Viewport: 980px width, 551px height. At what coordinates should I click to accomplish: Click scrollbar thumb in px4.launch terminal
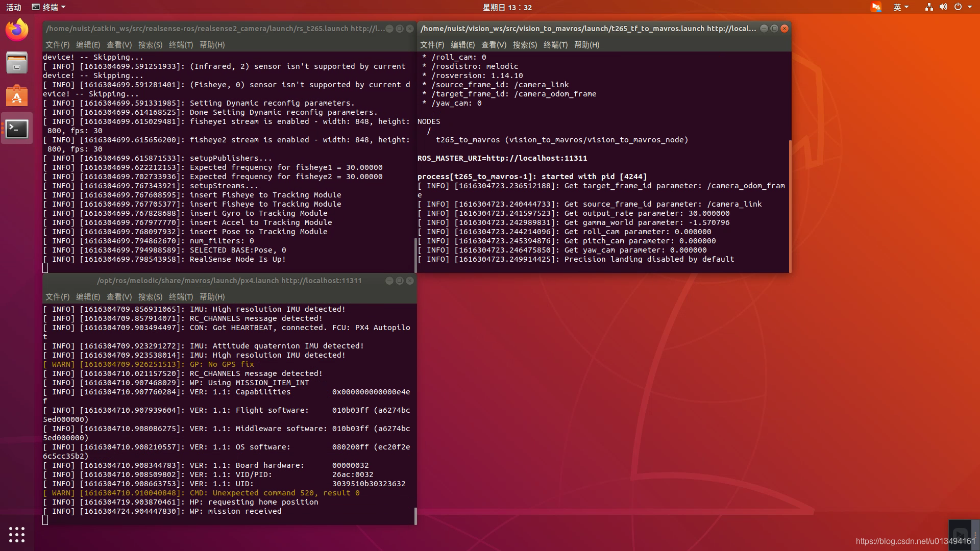415,516
